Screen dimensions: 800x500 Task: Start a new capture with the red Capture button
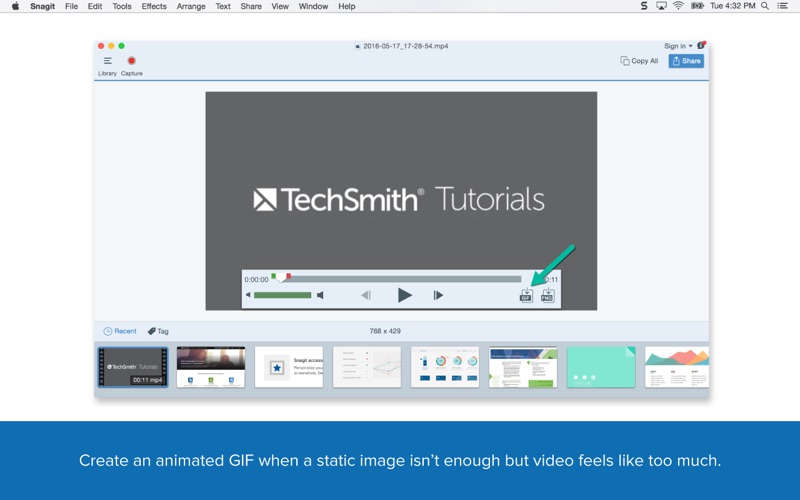pos(131,62)
